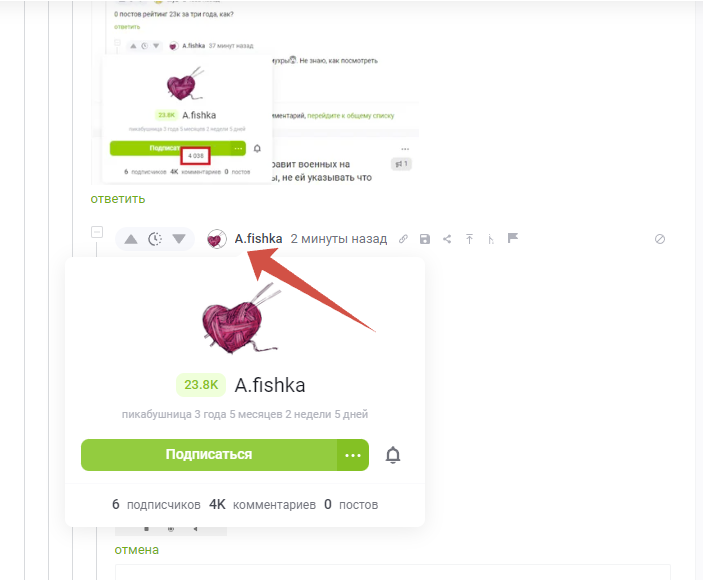Image resolution: width=703 pixels, height=580 pixels.
Task: Open A.fishka username next to avatar
Action: point(259,238)
